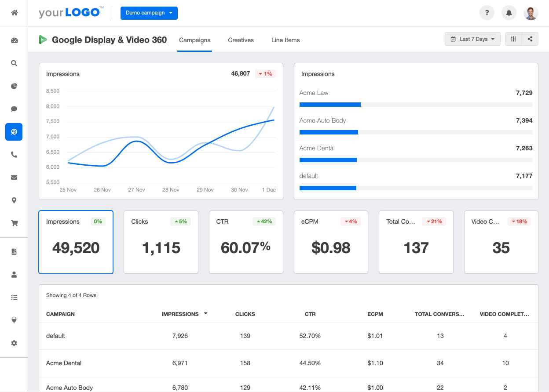
Task: Select the eCPM metric card
Action: coord(331,242)
